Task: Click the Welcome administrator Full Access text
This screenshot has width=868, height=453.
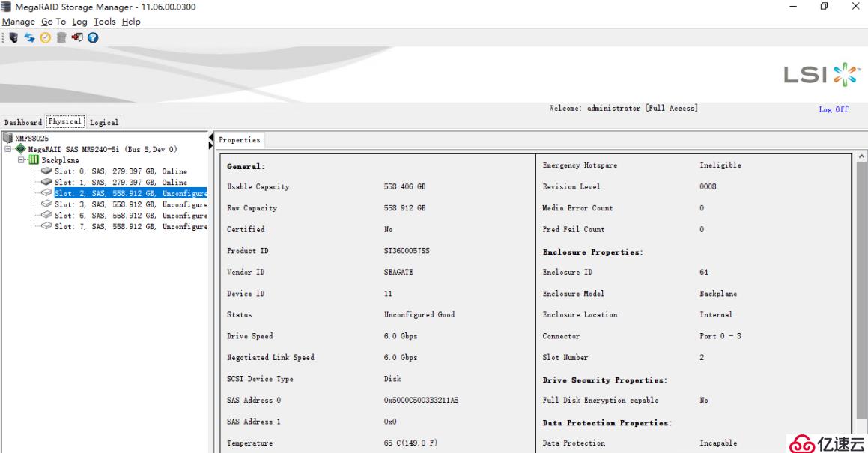Action: coord(623,108)
